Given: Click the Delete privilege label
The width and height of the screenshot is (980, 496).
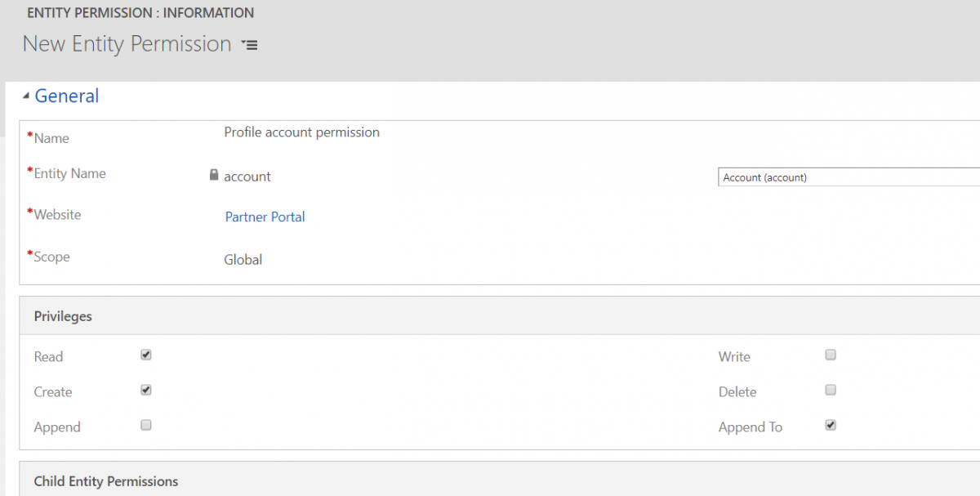Looking at the screenshot, I should [737, 392].
